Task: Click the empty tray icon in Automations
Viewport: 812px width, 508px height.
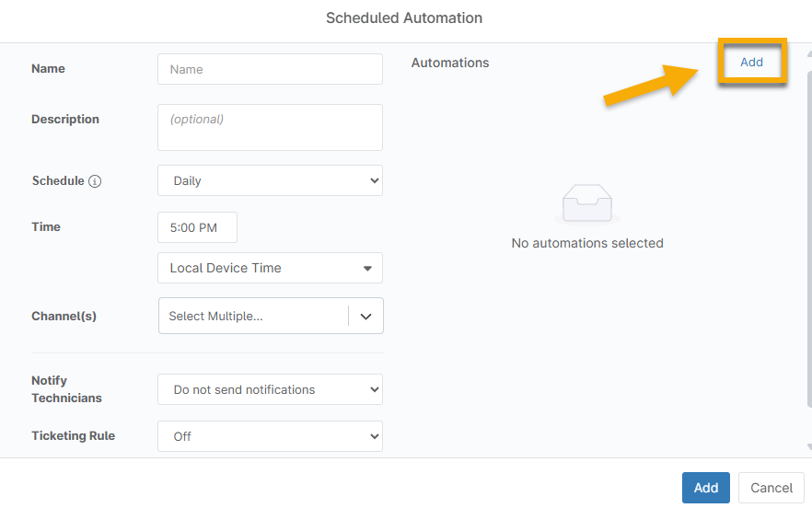Action: click(x=587, y=203)
